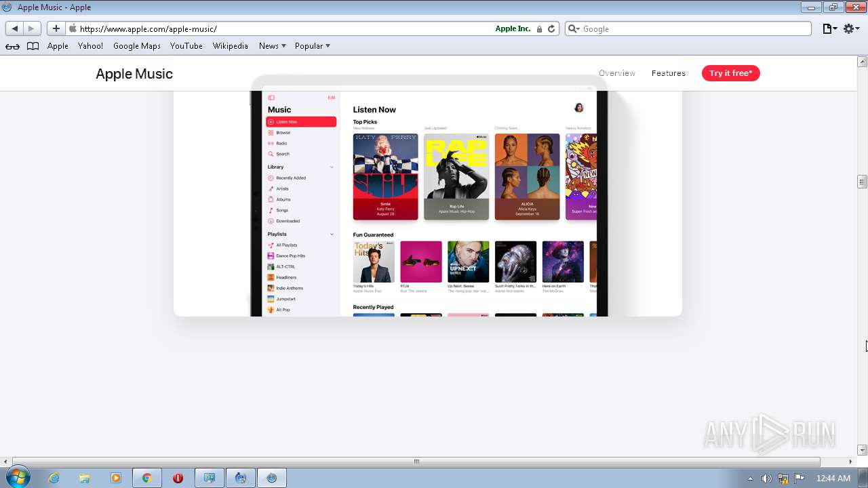Screen dimensions: 868x488
Task: Open the Katy Perry Smile album card
Action: click(x=385, y=176)
